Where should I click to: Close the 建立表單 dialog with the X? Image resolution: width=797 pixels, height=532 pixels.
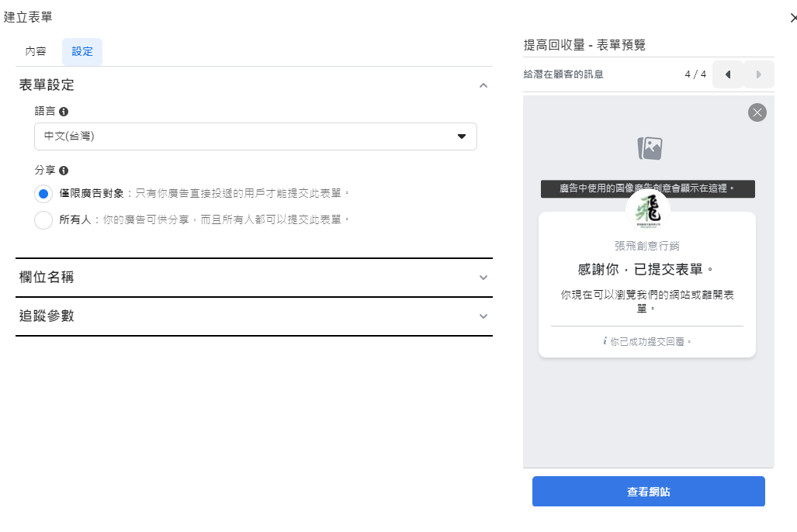pos(793,18)
